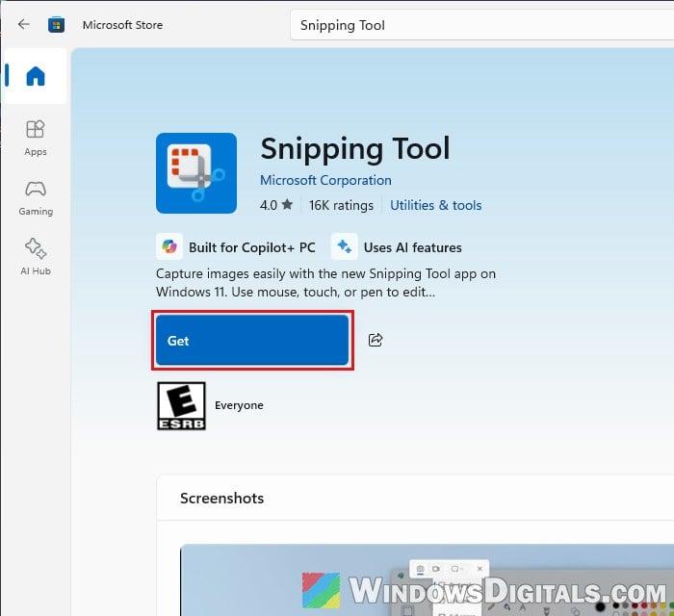The width and height of the screenshot is (674, 616).
Task: Go back using the back arrow
Action: [x=24, y=24]
